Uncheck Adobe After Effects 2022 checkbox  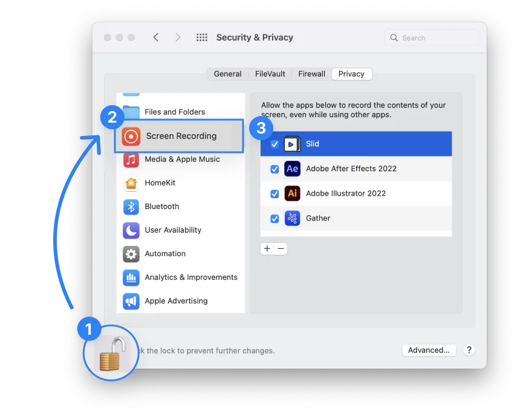(x=275, y=169)
